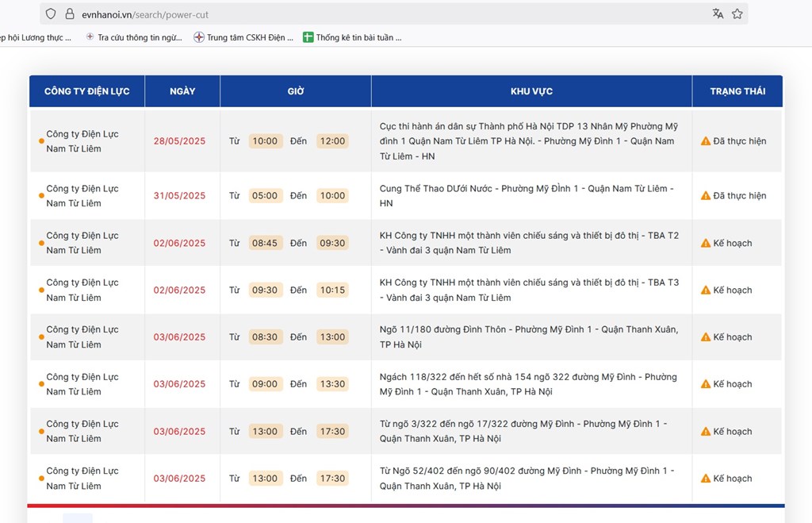812x523 pixels.
Task: Click warning icon in ngõ 3/322 row
Action: point(705,431)
